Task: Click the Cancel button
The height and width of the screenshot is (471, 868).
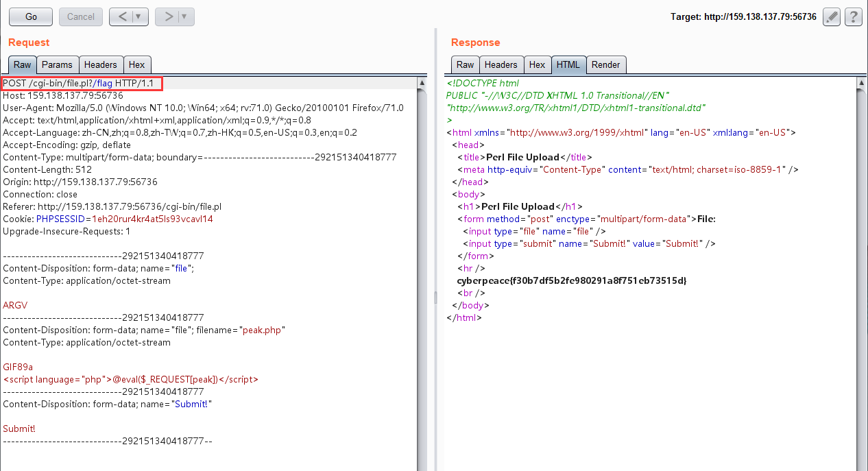Action: (81, 16)
